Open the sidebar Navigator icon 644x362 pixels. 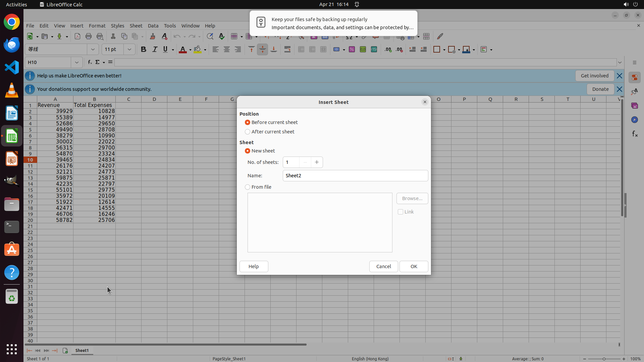tap(635, 120)
